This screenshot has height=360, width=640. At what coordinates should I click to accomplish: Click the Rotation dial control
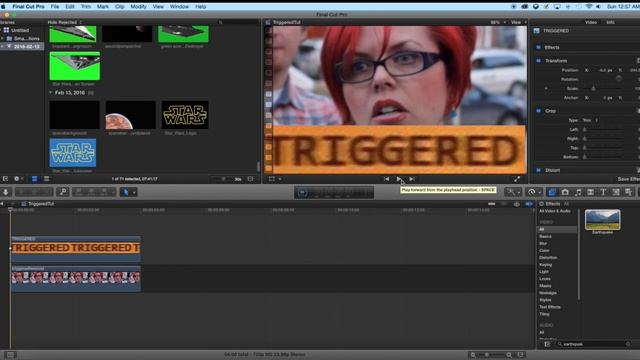pyautogui.click(x=619, y=79)
